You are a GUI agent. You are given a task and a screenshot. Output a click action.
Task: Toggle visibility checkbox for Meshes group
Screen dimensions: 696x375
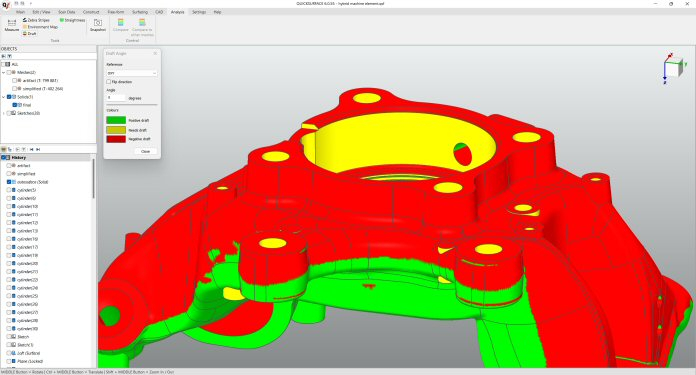9,72
